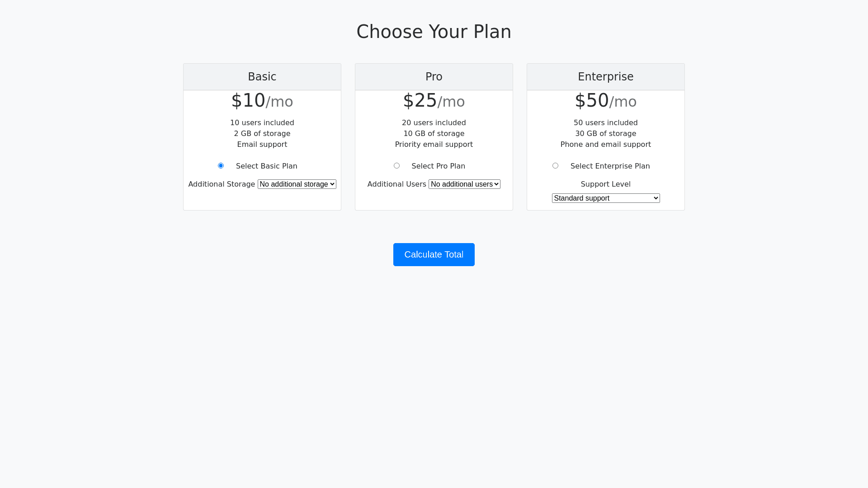868x488 pixels.
Task: Click the 'Select Pro Plan' label text
Action: [438, 166]
